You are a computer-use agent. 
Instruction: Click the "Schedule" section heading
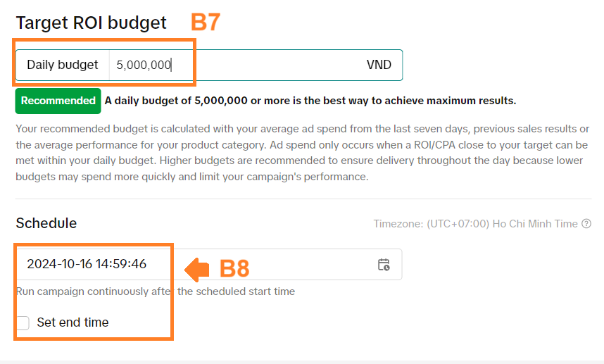[x=46, y=223]
